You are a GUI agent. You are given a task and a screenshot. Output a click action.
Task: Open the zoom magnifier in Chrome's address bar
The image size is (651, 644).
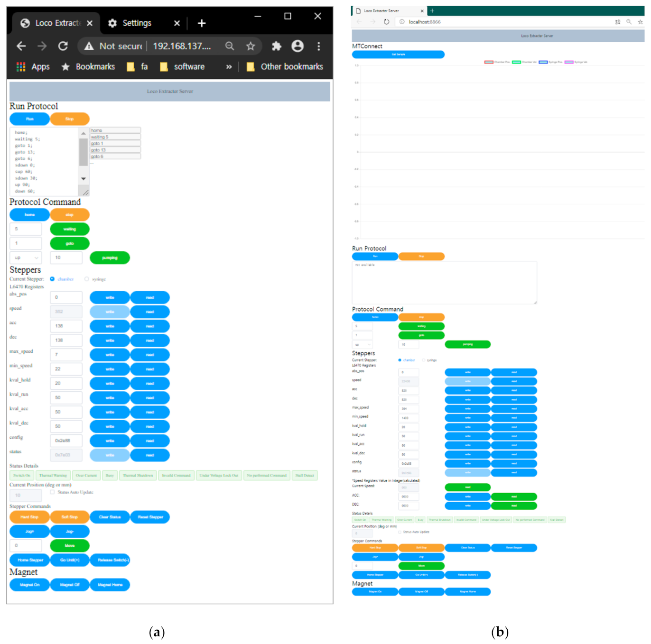click(x=230, y=46)
